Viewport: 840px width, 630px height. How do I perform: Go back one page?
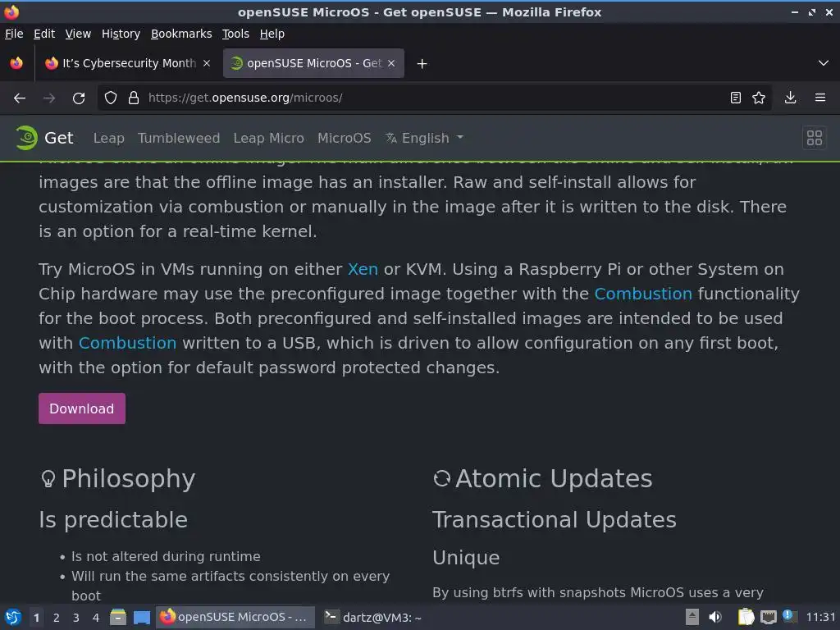point(20,98)
